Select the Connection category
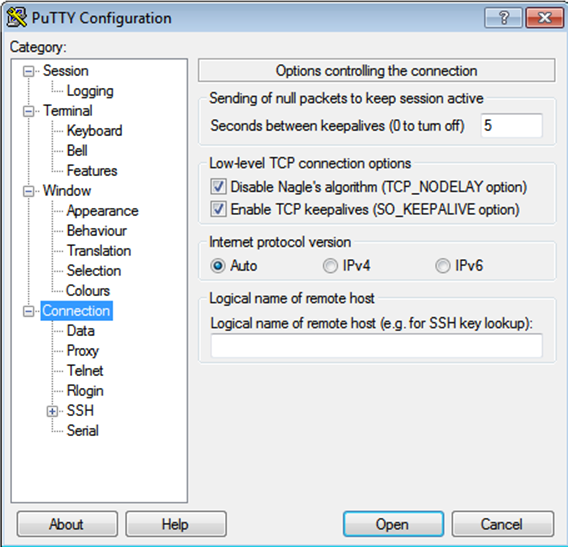The width and height of the screenshot is (568, 547). click(76, 311)
